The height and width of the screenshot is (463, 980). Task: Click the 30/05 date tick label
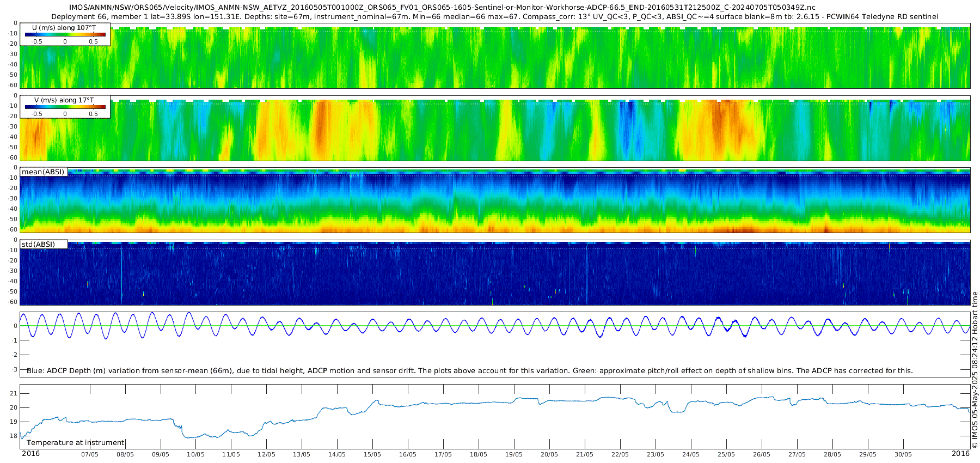903,454
